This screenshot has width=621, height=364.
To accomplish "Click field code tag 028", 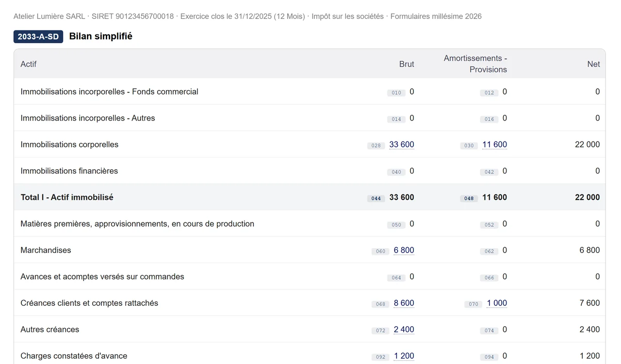I will pos(376,145).
